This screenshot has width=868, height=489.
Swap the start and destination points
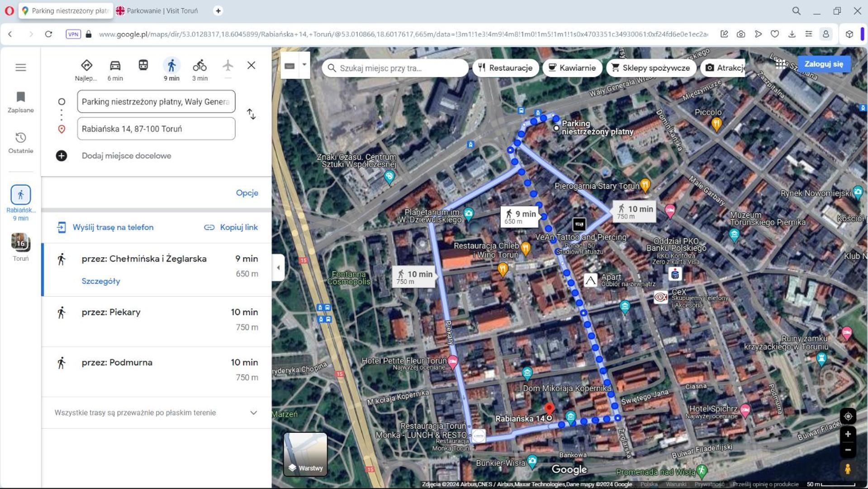pyautogui.click(x=251, y=114)
